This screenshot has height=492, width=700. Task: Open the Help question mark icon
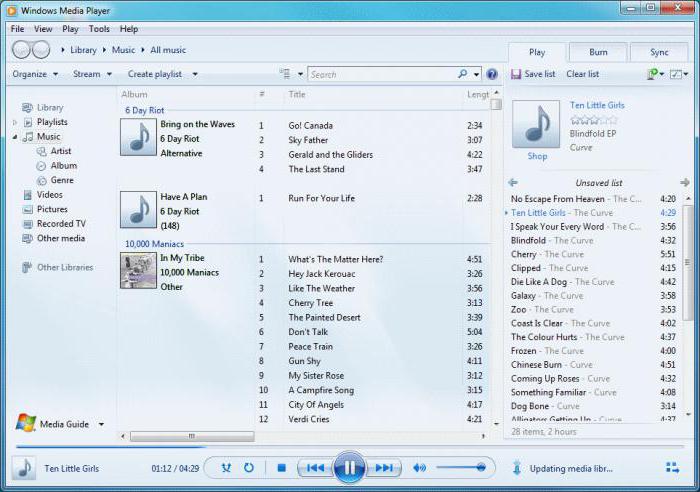[492, 74]
